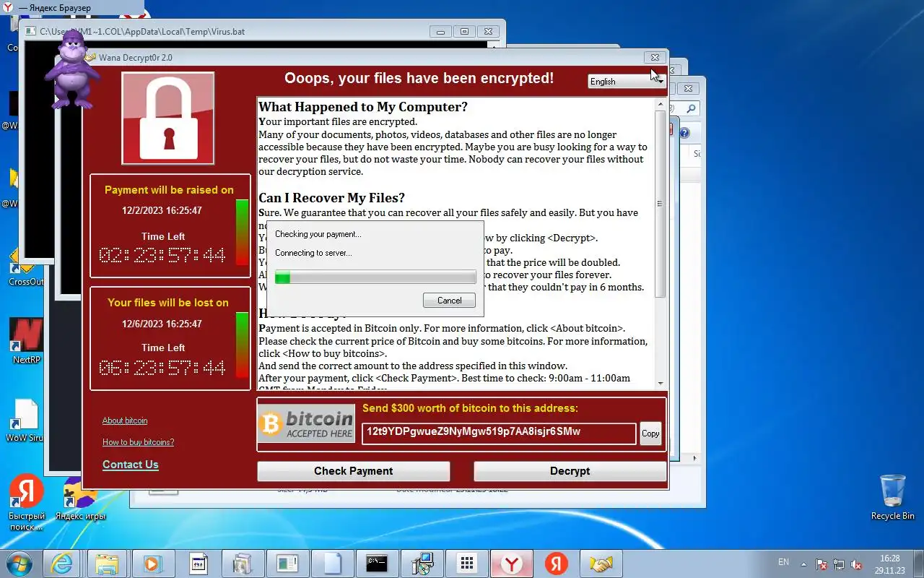Click the Check Payment button
The image size is (924, 578).
pyautogui.click(x=354, y=471)
